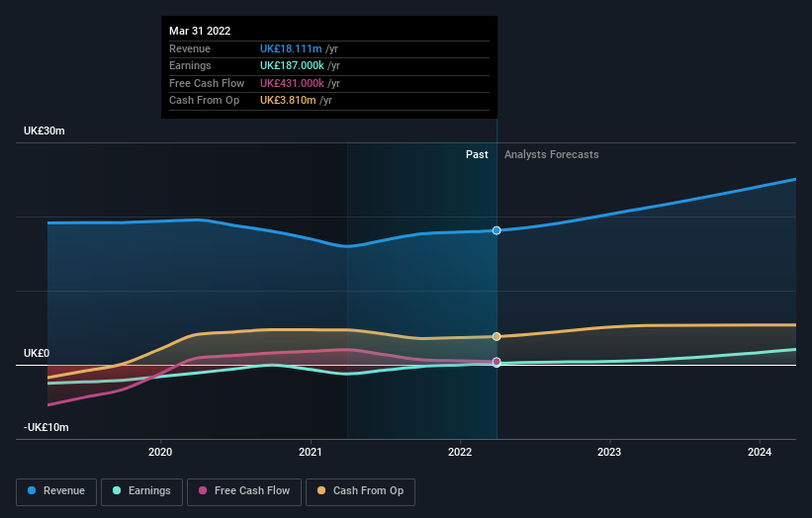Click the Mar 31 2022 tooltip date
This screenshot has height=518, width=812.
pos(200,31)
